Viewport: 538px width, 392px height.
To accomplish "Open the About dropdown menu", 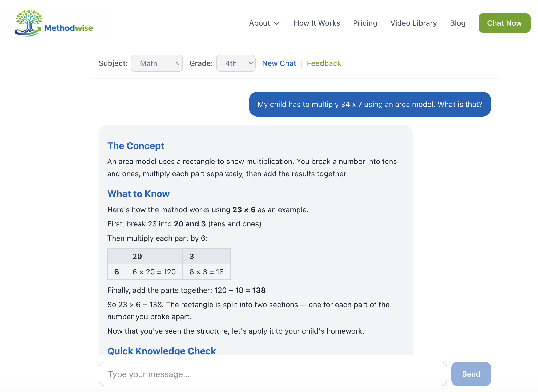I will click(x=264, y=23).
